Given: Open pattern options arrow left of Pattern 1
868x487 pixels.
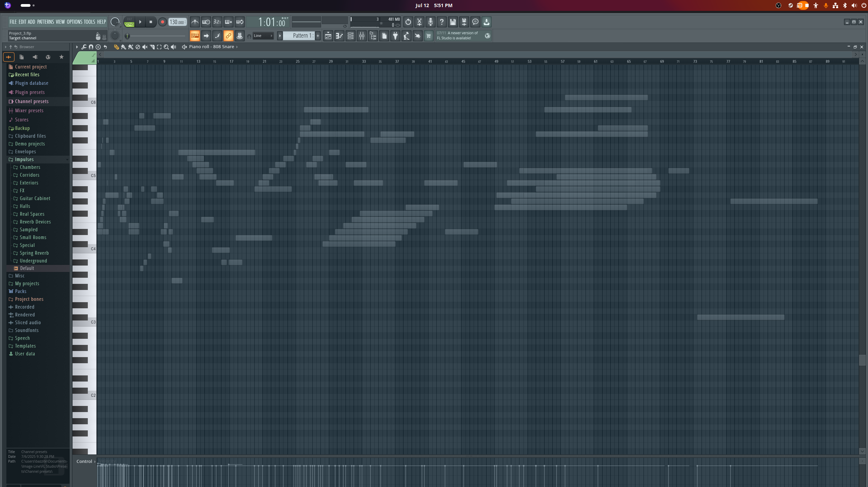Looking at the screenshot, I should tap(280, 36).
